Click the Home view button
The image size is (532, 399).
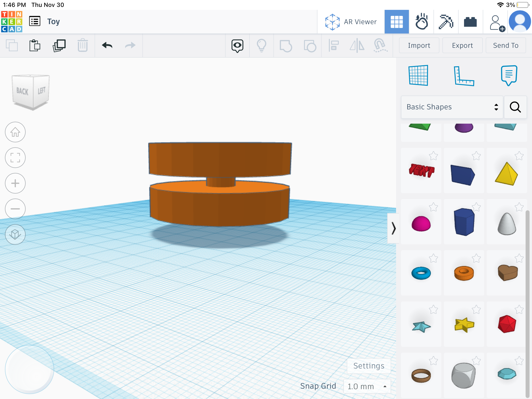15,132
